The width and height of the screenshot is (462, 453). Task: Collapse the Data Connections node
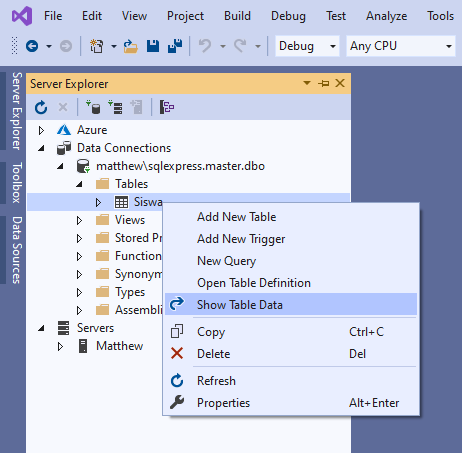[x=41, y=148]
